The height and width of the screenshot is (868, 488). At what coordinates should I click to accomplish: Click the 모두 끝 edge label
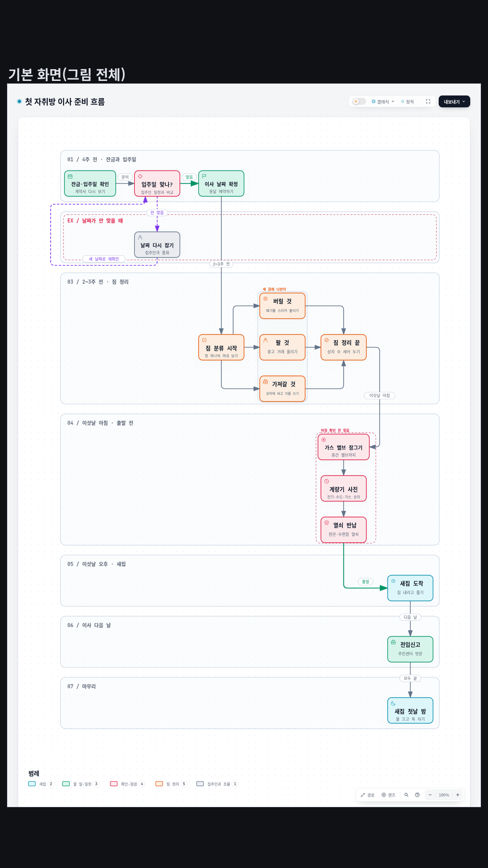pyautogui.click(x=410, y=678)
